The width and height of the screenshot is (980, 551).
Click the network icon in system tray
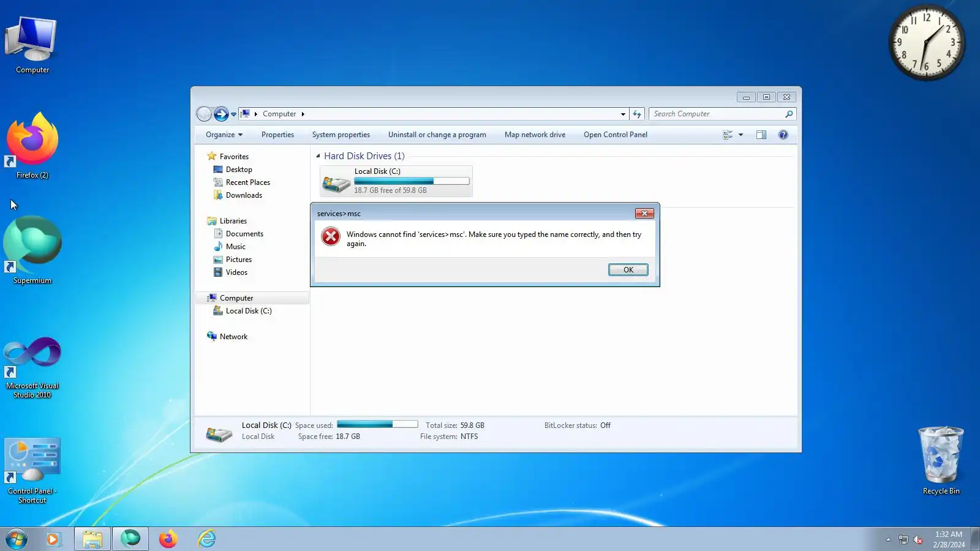903,539
